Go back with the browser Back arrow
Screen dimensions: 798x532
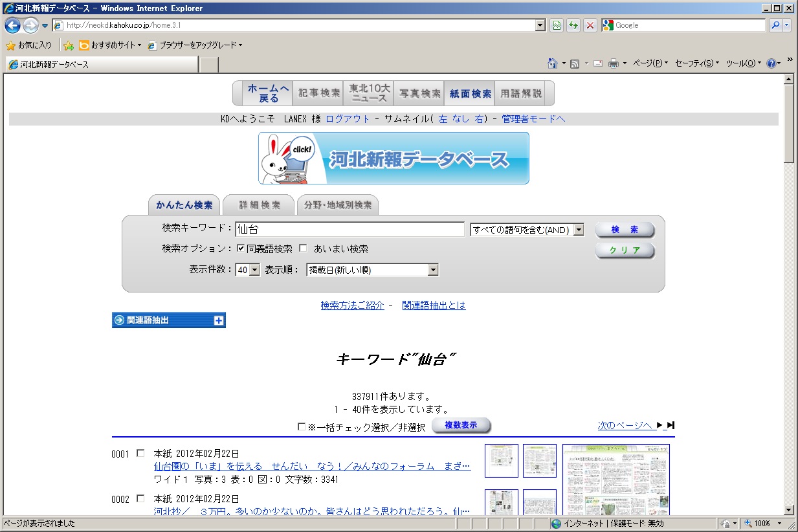(x=12, y=25)
